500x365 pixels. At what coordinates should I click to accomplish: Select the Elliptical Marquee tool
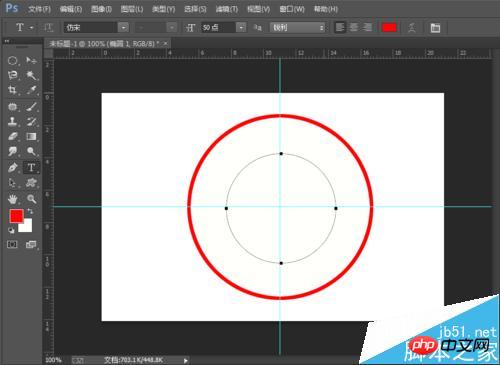pos(12,61)
